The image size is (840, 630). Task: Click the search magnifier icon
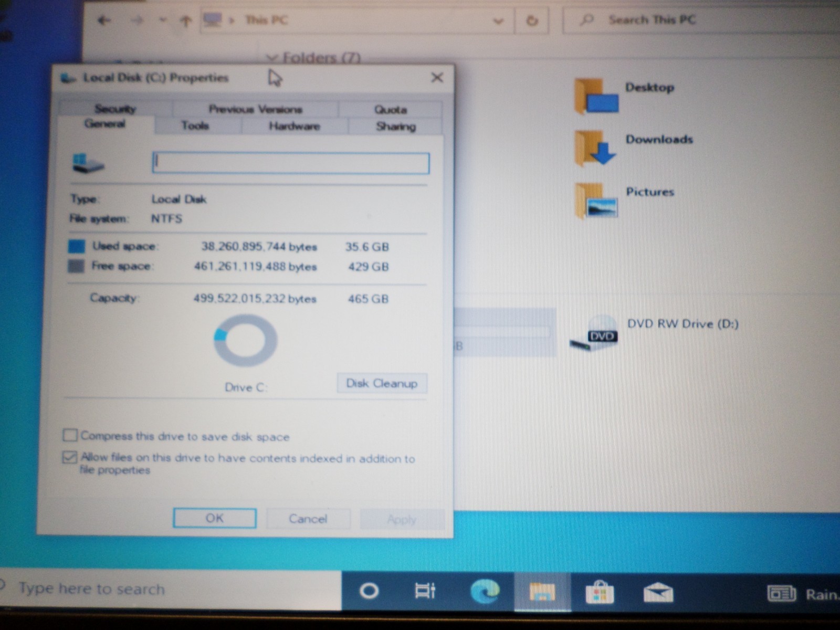pos(586,20)
